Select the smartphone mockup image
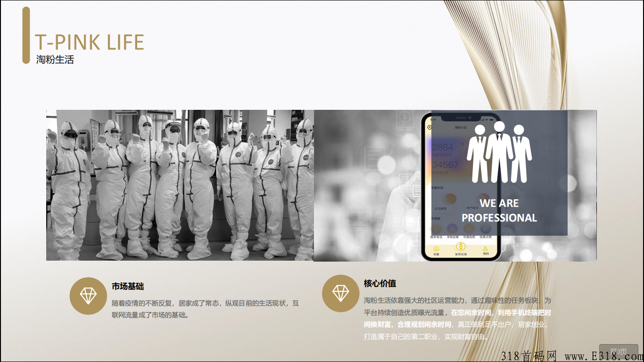The image size is (644, 362). (x=461, y=186)
